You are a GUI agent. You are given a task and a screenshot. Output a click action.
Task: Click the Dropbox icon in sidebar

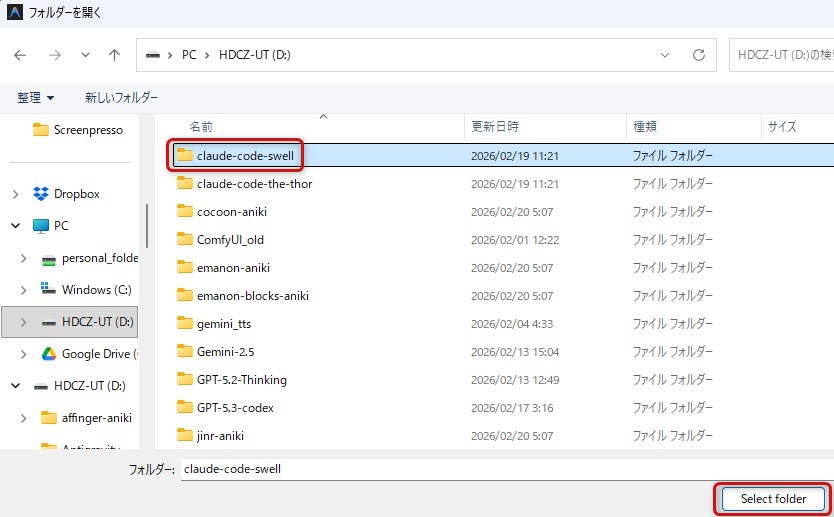41,194
